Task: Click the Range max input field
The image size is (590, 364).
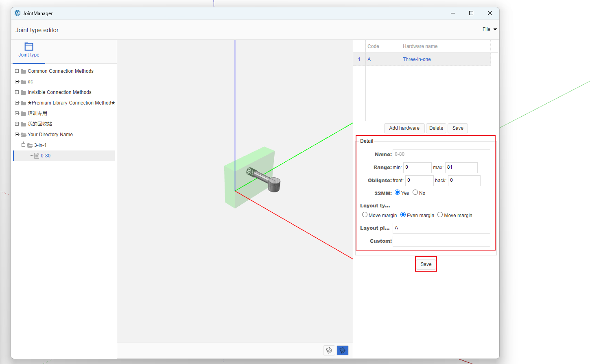Action: pyautogui.click(x=461, y=168)
